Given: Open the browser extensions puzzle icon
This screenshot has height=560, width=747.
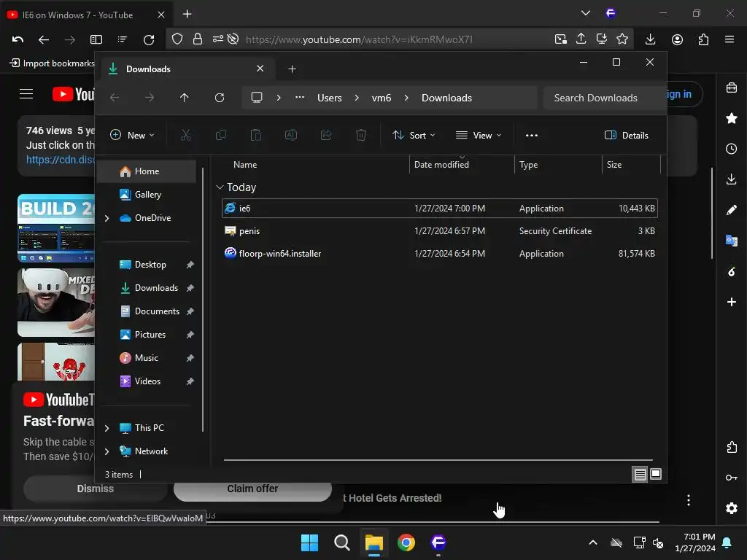Looking at the screenshot, I should tap(704, 39).
